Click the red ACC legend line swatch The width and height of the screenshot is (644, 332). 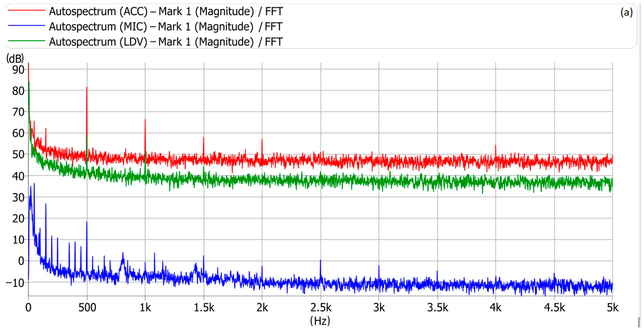(27, 10)
